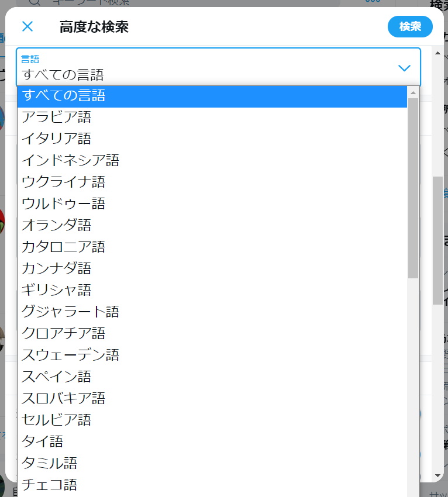
Task: Choose アラビア語 from language list
Action: click(56, 117)
